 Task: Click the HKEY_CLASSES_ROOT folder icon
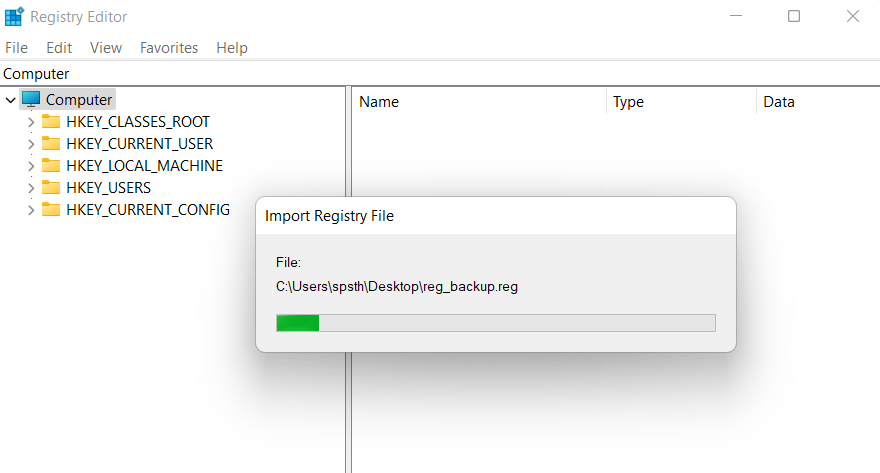pos(51,121)
